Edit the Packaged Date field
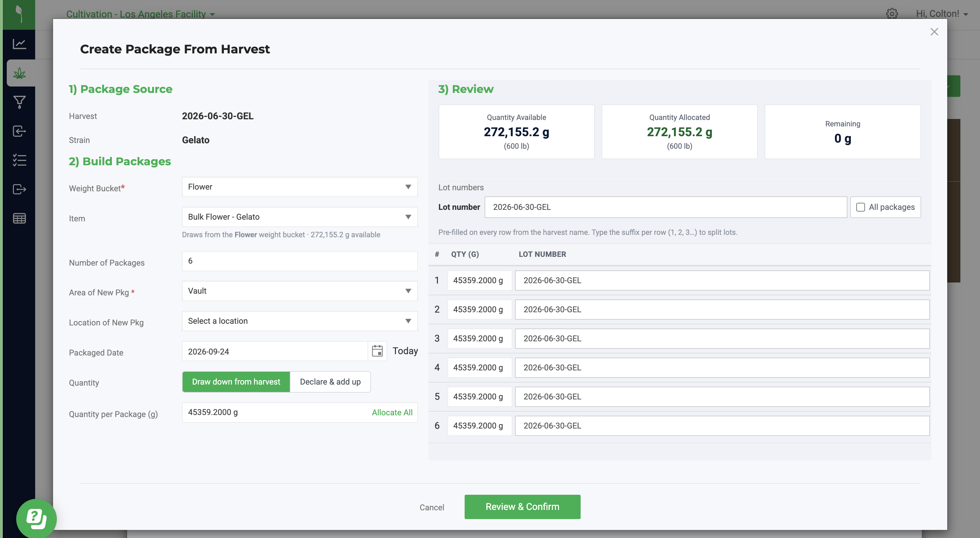 pyautogui.click(x=275, y=351)
